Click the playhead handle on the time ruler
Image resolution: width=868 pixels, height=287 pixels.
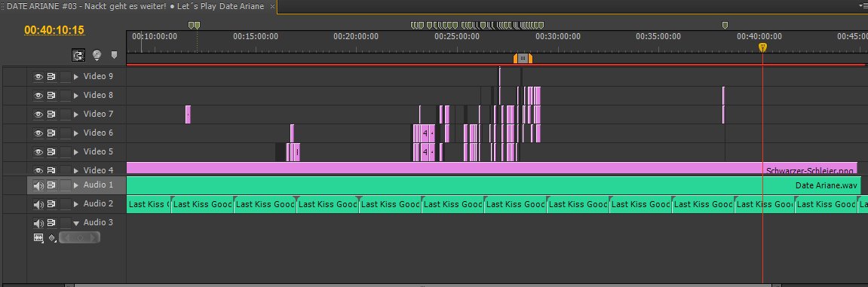[762, 47]
